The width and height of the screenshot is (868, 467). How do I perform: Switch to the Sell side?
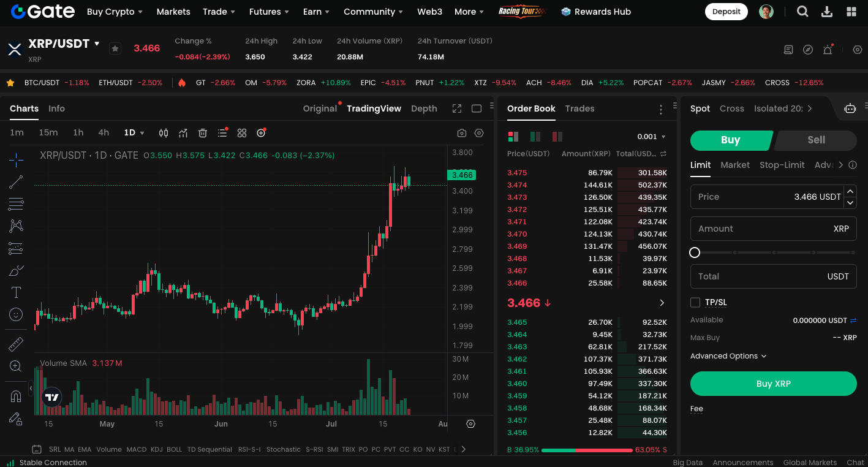tap(816, 140)
